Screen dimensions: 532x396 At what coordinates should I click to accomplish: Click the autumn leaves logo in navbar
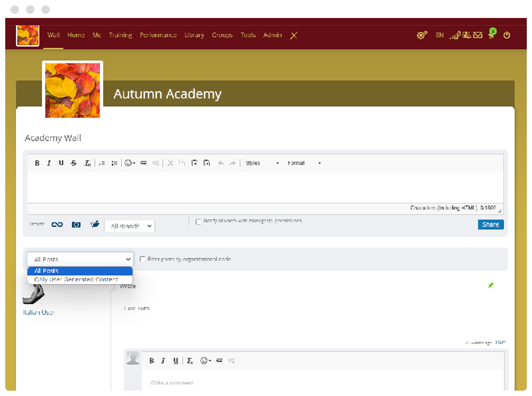pos(28,35)
